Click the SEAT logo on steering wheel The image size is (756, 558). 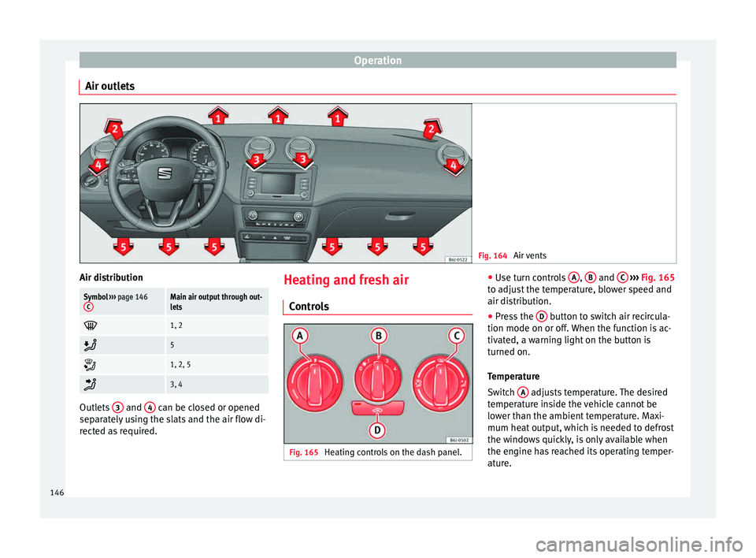(165, 173)
